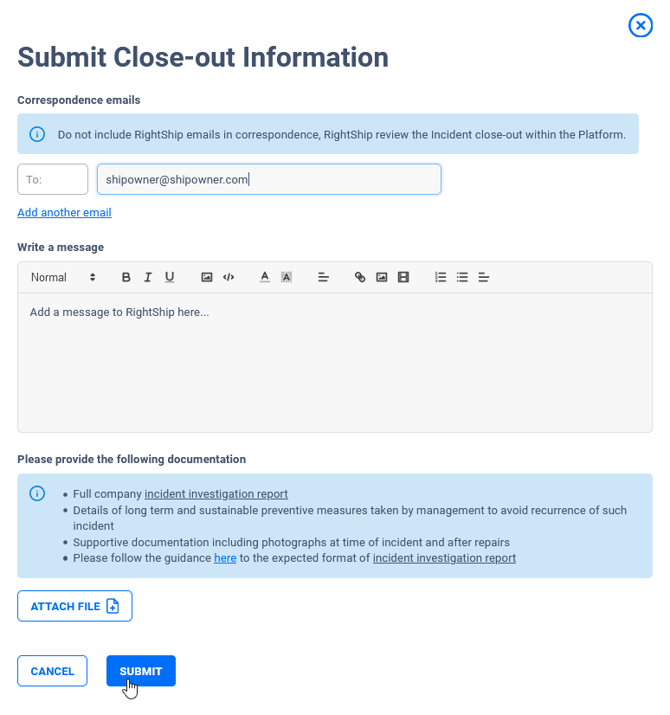Apply bullet list formatting
Screen dimensions: 670x715
click(x=462, y=277)
